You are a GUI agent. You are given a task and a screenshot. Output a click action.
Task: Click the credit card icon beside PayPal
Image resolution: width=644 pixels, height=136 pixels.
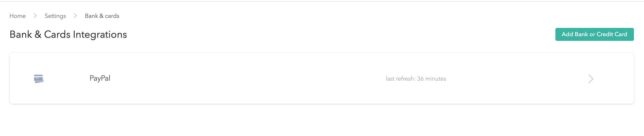click(39, 79)
